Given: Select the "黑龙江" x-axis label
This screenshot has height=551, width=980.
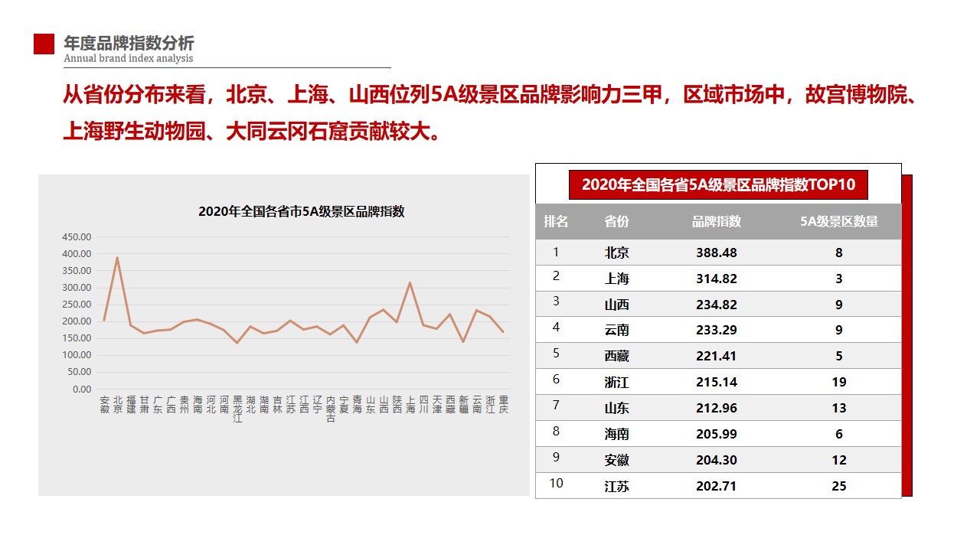Looking at the screenshot, I should click(237, 409).
